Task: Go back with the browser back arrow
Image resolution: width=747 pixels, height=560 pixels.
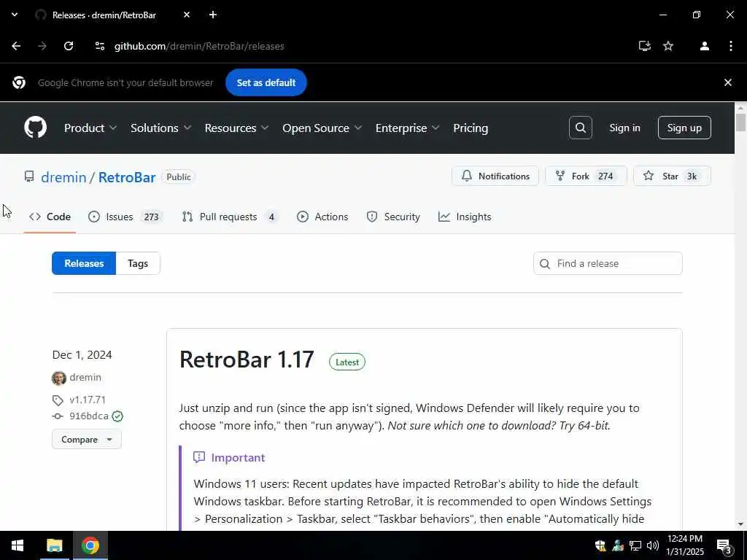Action: tap(16, 46)
